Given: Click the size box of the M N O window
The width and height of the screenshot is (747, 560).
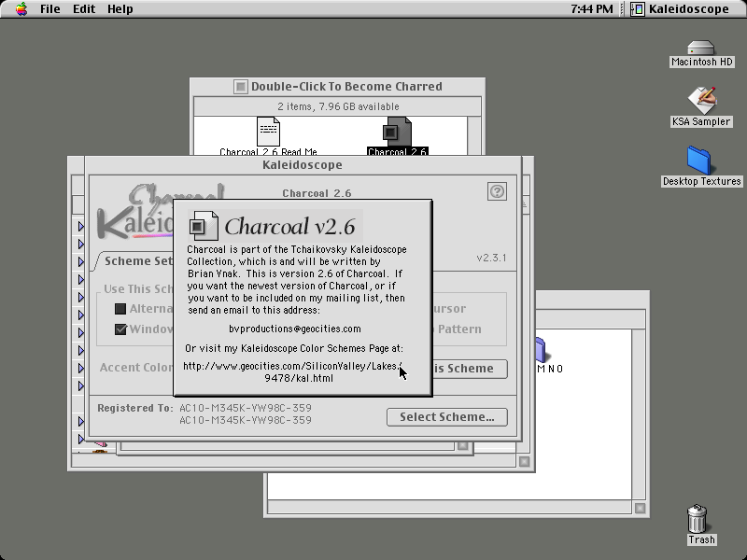Looking at the screenshot, I should click(x=640, y=508).
